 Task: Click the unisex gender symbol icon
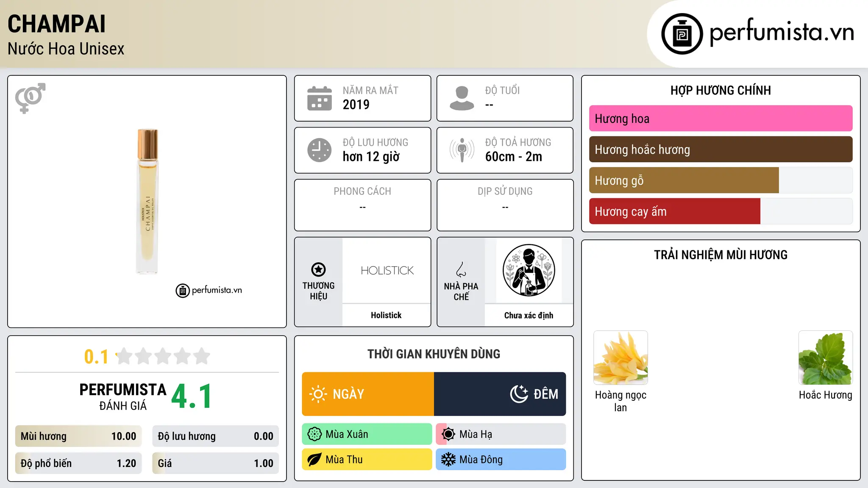(30, 98)
